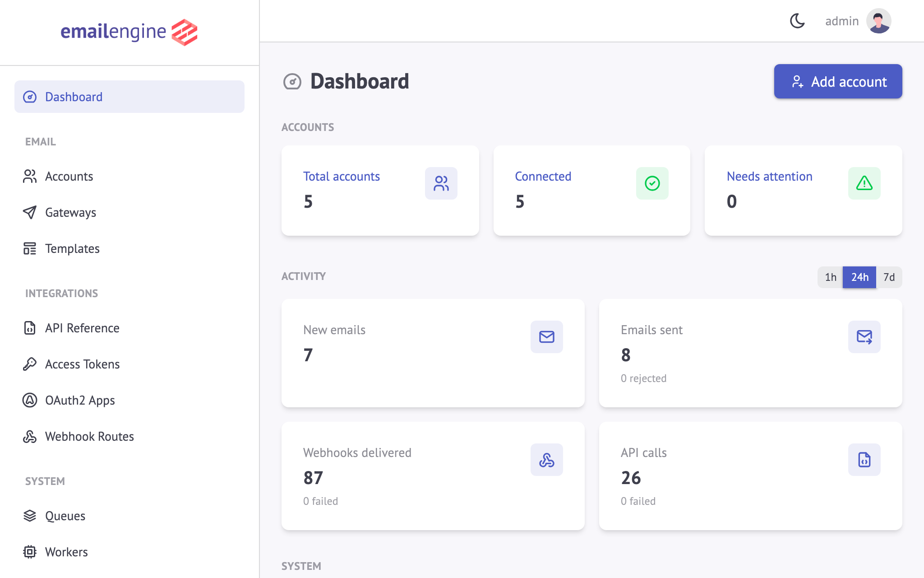
Task: Click the EMAIL sidebar heading
Action: 41,142
